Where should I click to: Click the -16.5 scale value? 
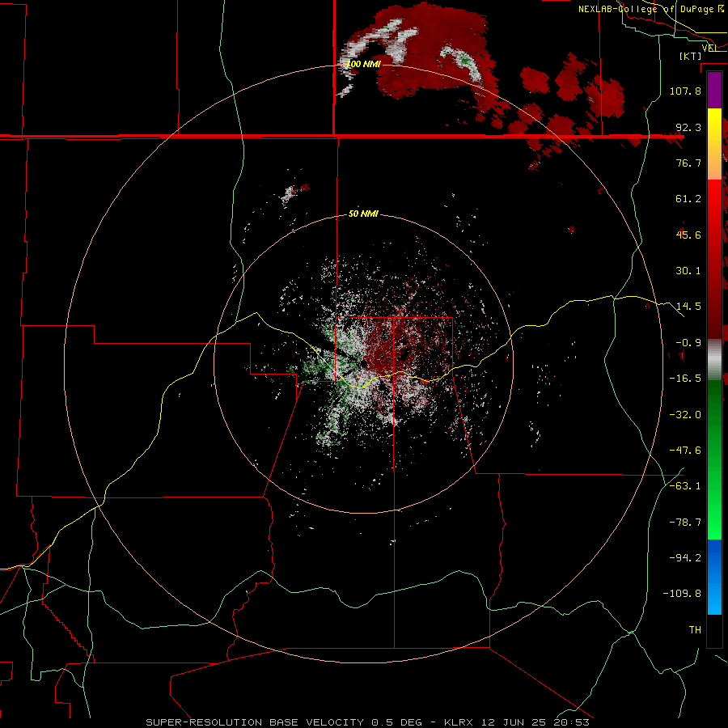pyautogui.click(x=685, y=379)
